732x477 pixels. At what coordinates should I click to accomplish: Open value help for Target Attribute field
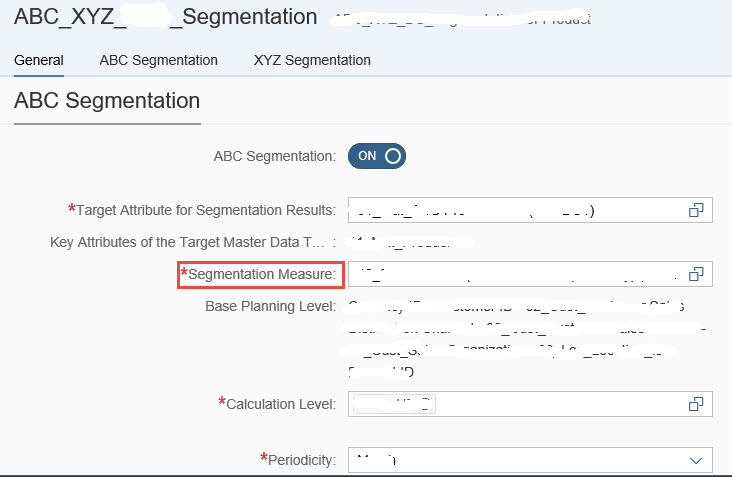pyautogui.click(x=696, y=210)
